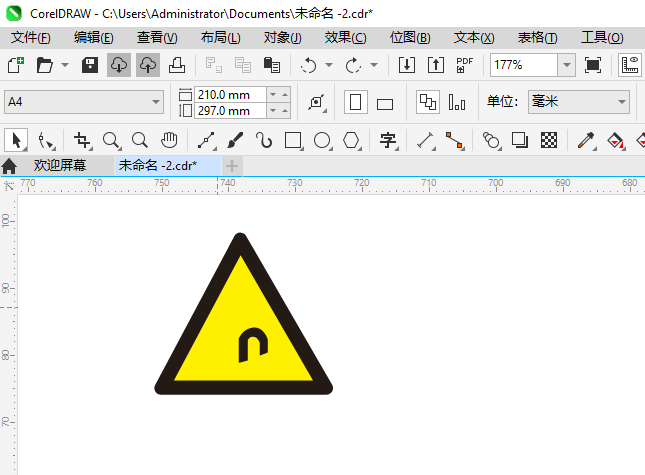This screenshot has width=645, height=475.
Task: Select the Transparency checkerboard tool
Action: click(549, 141)
